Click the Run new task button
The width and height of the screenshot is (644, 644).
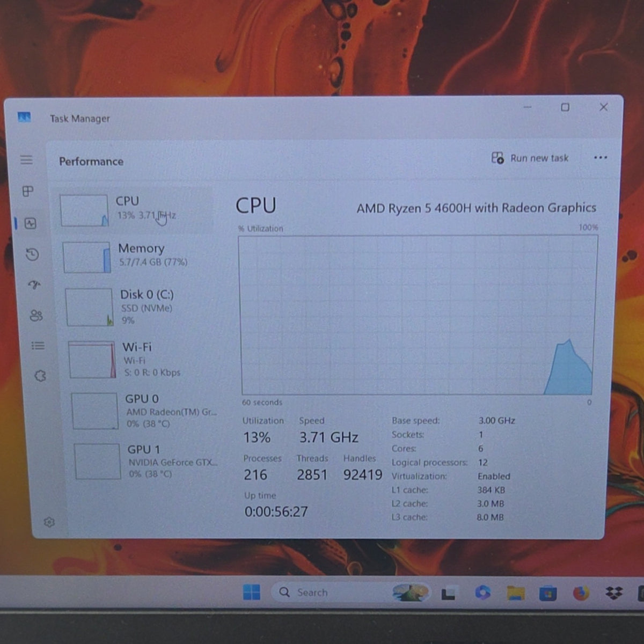[x=530, y=158]
